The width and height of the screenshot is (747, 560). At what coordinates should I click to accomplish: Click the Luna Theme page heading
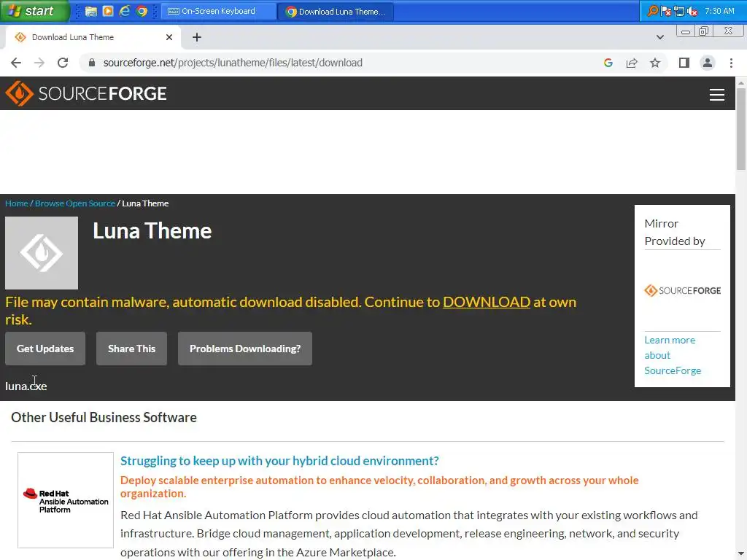tap(152, 231)
